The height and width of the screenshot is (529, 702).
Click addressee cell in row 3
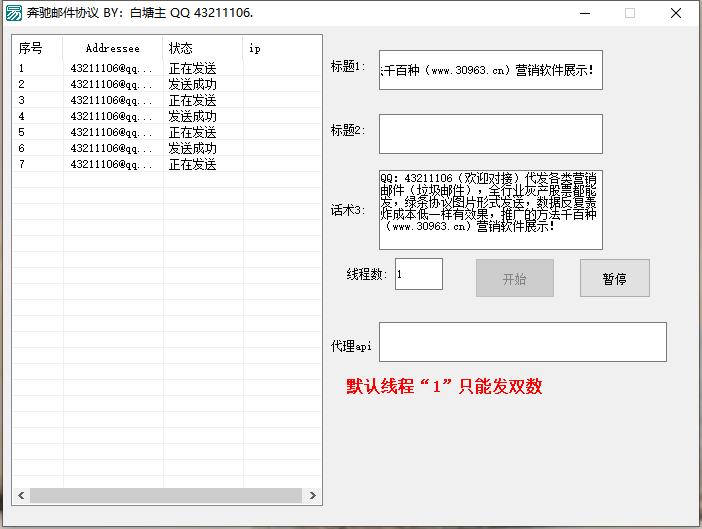point(111,101)
